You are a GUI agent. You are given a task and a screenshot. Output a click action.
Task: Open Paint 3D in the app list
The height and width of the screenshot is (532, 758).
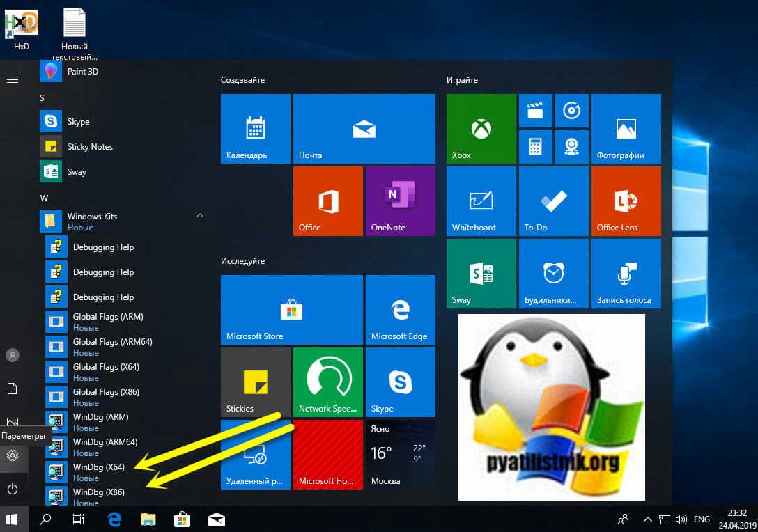[x=82, y=71]
